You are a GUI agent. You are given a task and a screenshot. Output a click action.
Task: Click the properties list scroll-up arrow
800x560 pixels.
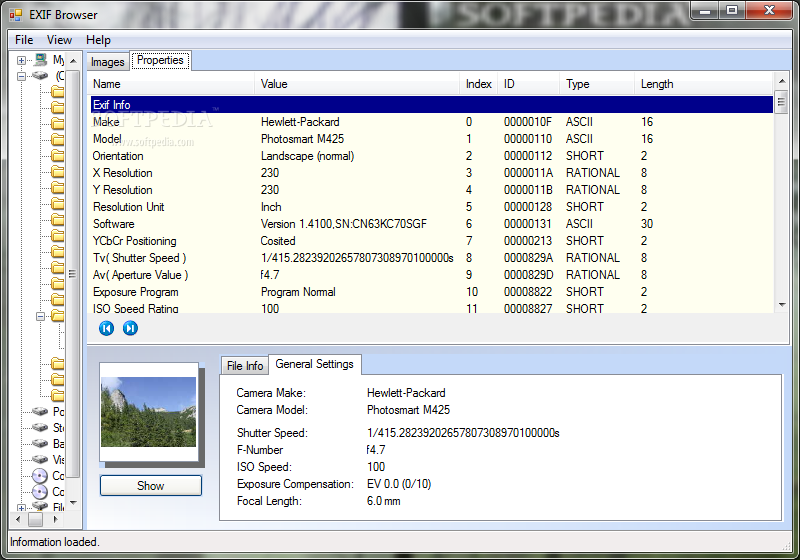click(781, 82)
